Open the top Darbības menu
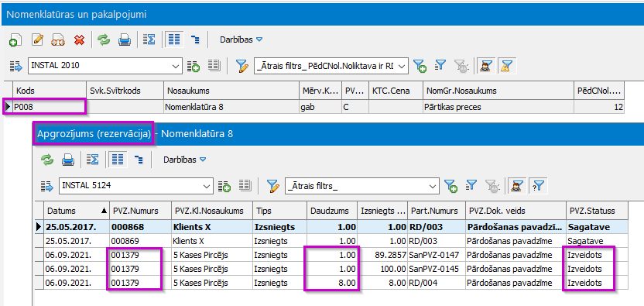Screen dimensions: 644x306 pos(241,40)
